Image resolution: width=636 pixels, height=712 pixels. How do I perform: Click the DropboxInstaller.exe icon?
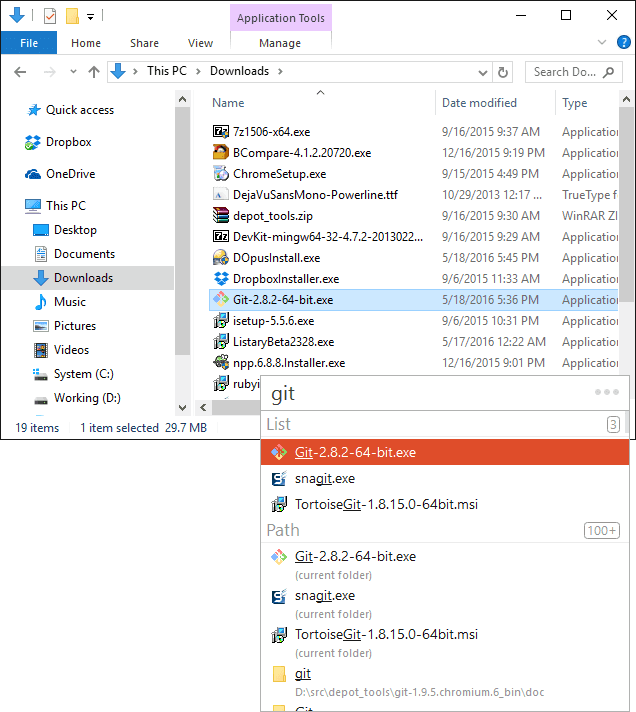point(221,278)
